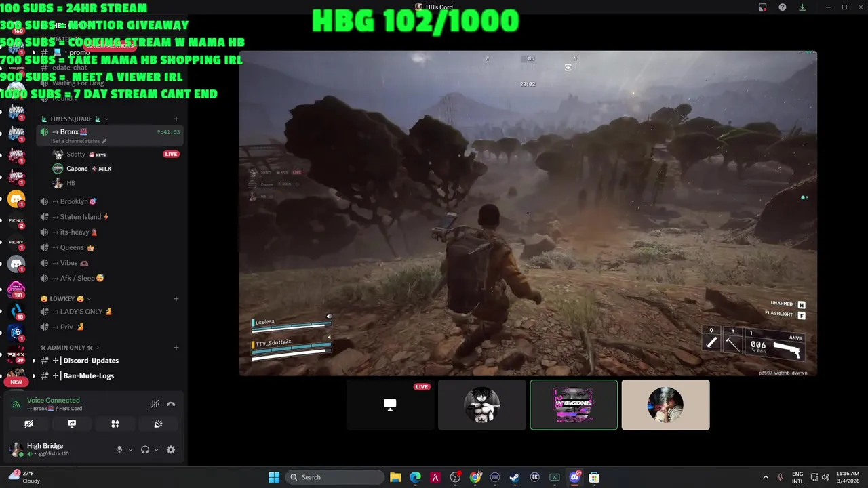Open the activities launcher icon
The image size is (868, 488).
coord(115,424)
